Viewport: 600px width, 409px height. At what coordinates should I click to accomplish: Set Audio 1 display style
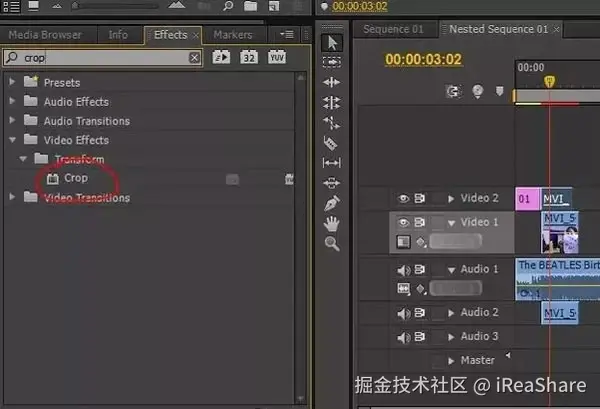(403, 288)
